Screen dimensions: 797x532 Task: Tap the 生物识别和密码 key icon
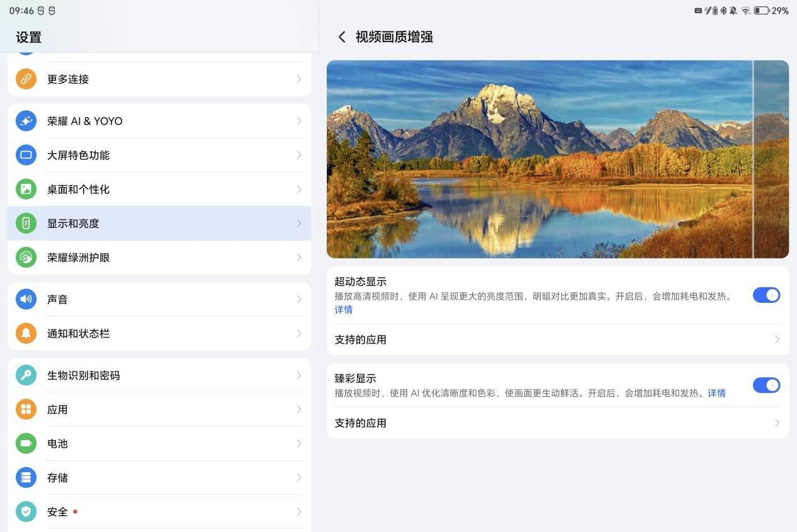(26, 375)
